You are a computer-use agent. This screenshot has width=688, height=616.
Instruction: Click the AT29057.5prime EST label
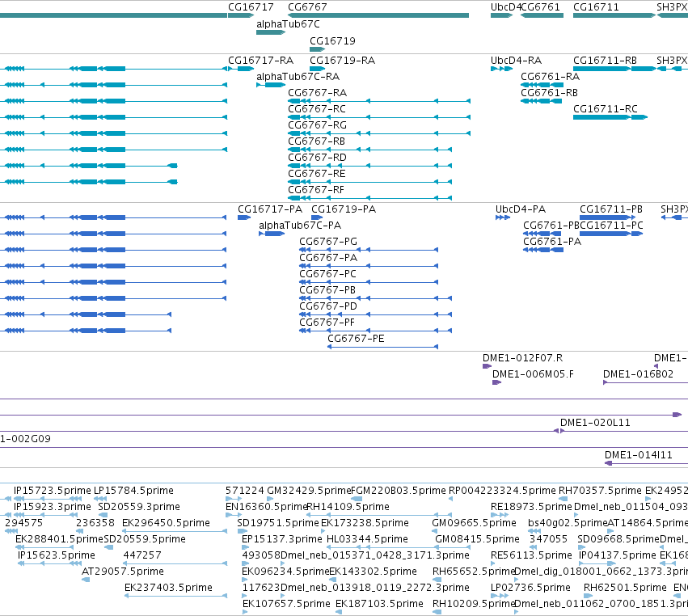pos(123,572)
